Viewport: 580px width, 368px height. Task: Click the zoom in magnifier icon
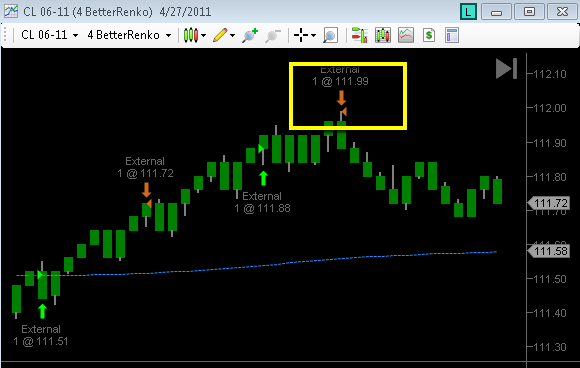click(x=250, y=35)
